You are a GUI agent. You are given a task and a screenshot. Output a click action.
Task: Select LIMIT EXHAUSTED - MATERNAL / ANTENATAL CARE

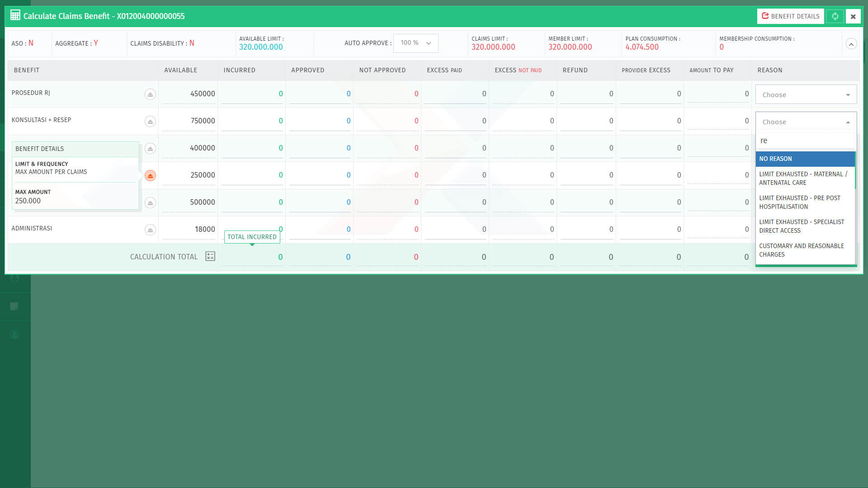coord(805,178)
